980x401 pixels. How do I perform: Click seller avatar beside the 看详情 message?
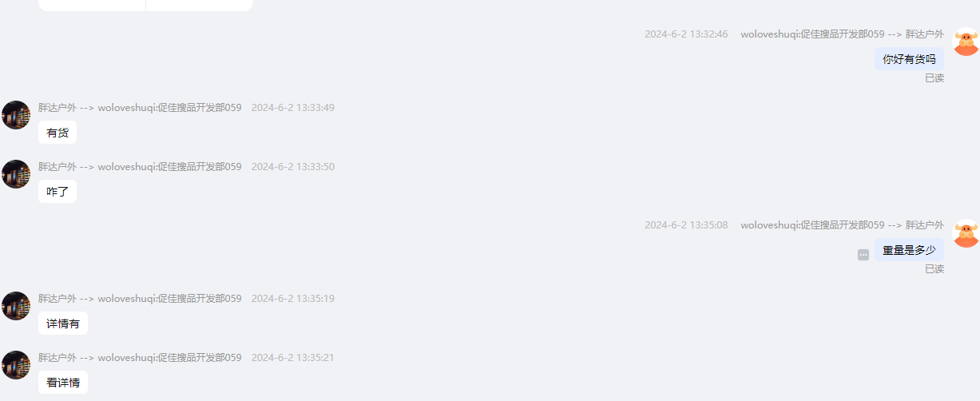(x=16, y=365)
